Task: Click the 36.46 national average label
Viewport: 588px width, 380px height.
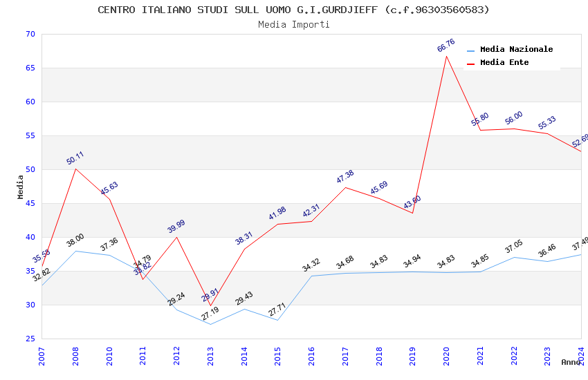Action: [546, 251]
